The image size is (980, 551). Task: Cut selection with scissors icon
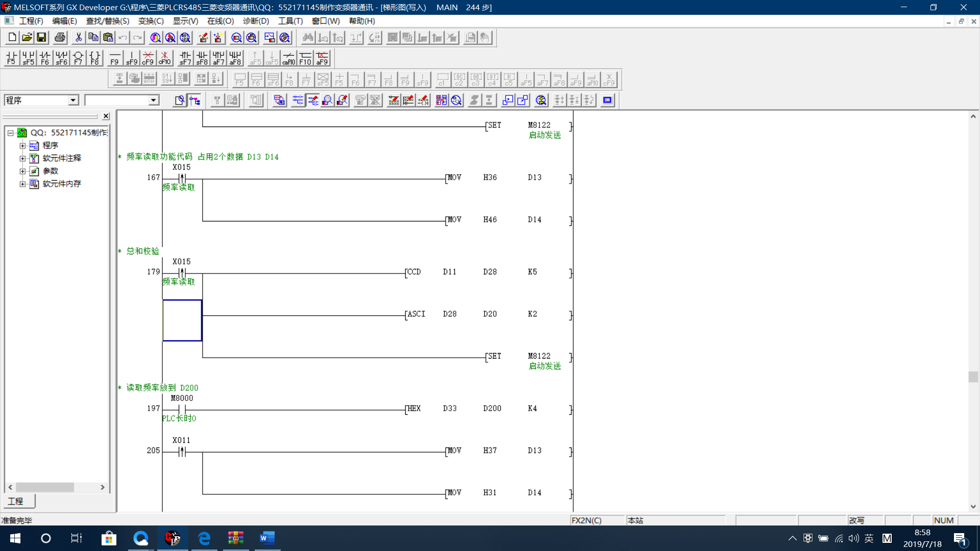click(79, 37)
